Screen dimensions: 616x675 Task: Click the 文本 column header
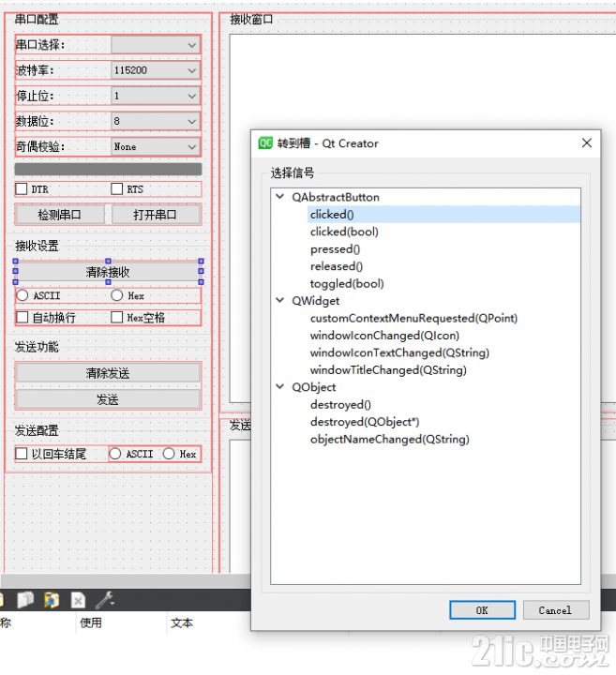(x=182, y=622)
